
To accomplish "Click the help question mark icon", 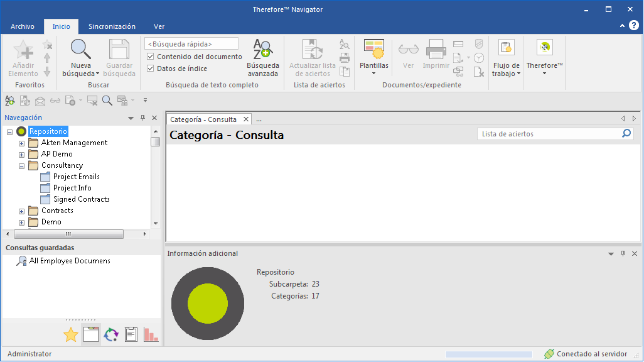I will click(633, 26).
